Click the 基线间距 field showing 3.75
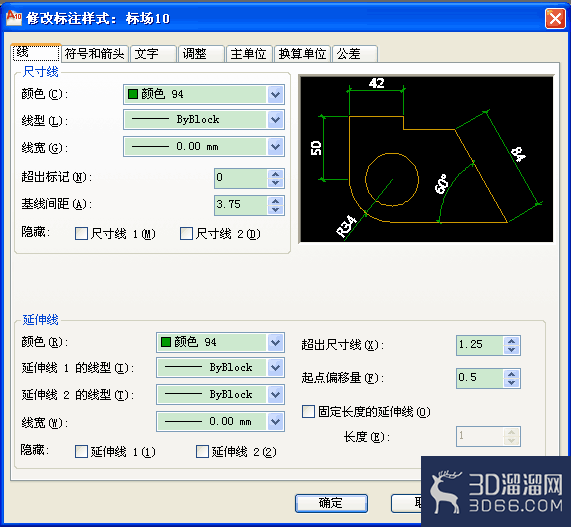 241,205
